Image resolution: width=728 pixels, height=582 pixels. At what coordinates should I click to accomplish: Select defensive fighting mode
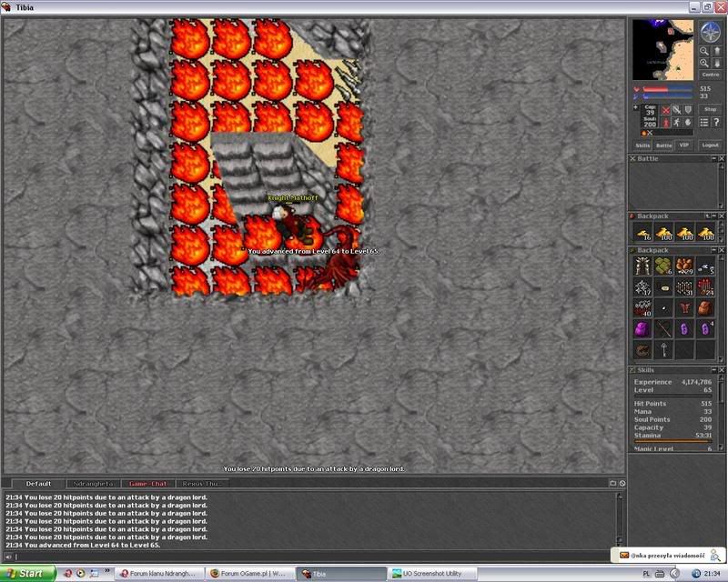688,110
